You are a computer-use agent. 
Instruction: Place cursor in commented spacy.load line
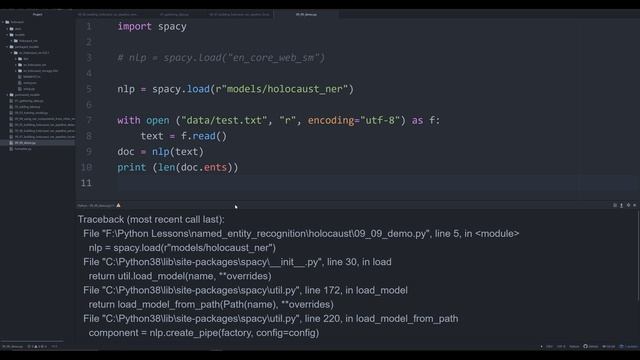click(x=221, y=58)
